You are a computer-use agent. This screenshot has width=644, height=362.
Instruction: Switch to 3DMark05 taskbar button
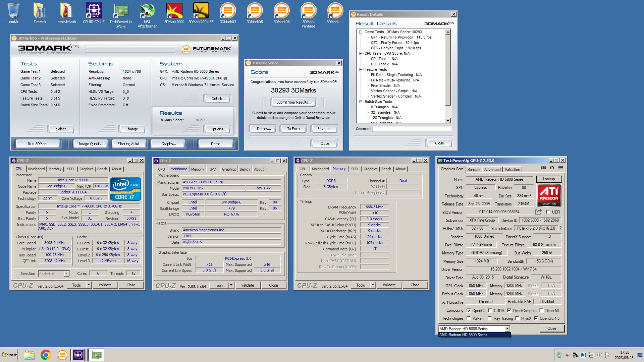click(62, 355)
